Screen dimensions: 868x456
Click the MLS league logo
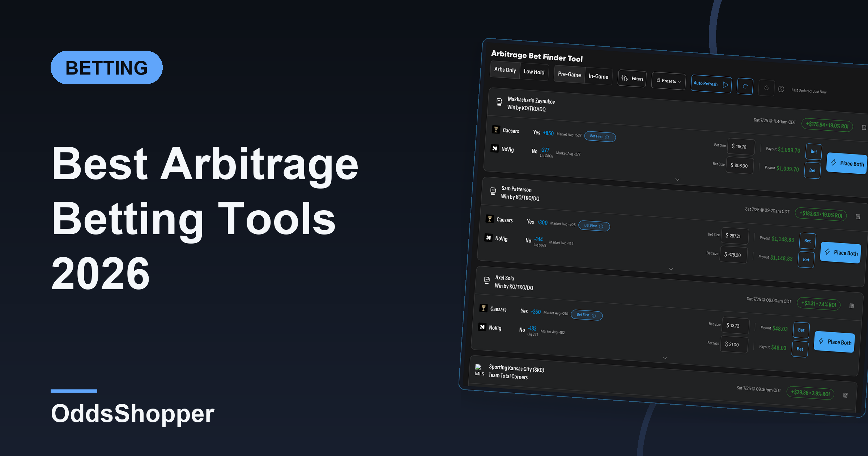[479, 370]
